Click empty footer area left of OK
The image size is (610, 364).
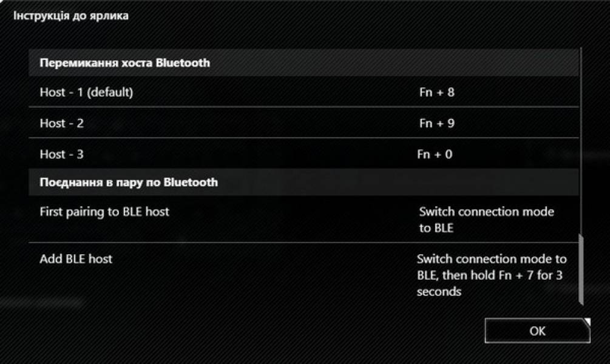[x=243, y=331]
